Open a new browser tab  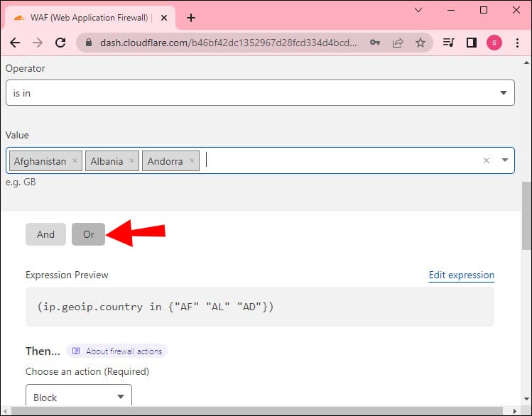tap(190, 18)
